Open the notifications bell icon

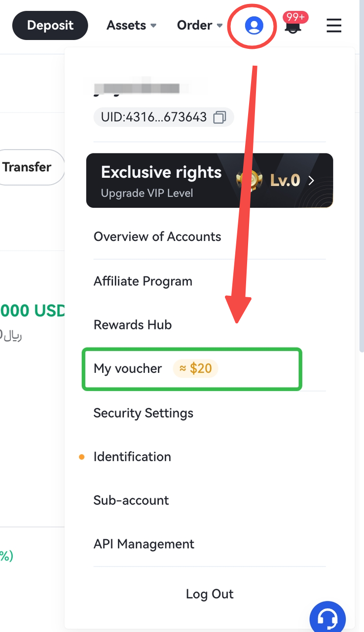[x=293, y=26]
